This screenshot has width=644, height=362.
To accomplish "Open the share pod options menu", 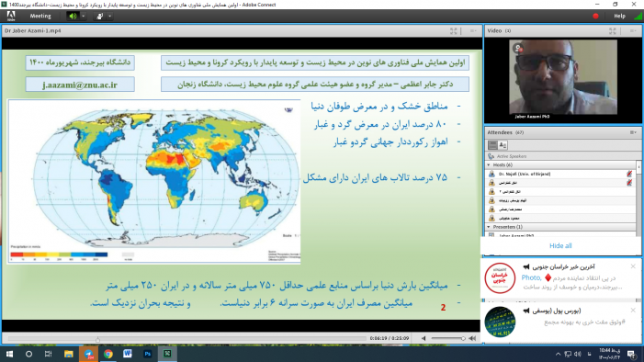I will [x=473, y=31].
